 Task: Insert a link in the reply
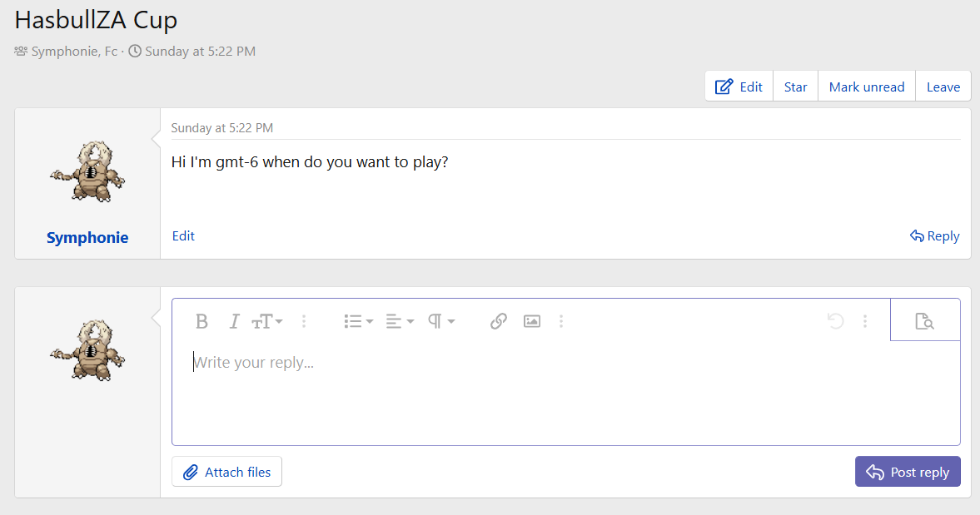tap(499, 321)
